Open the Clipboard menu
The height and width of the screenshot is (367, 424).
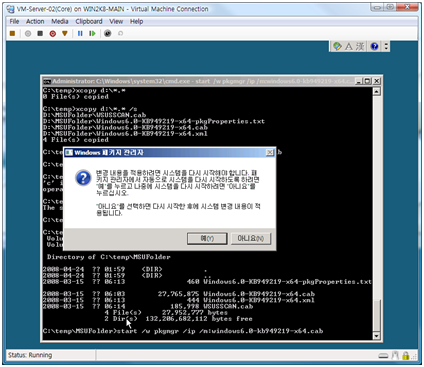point(89,22)
